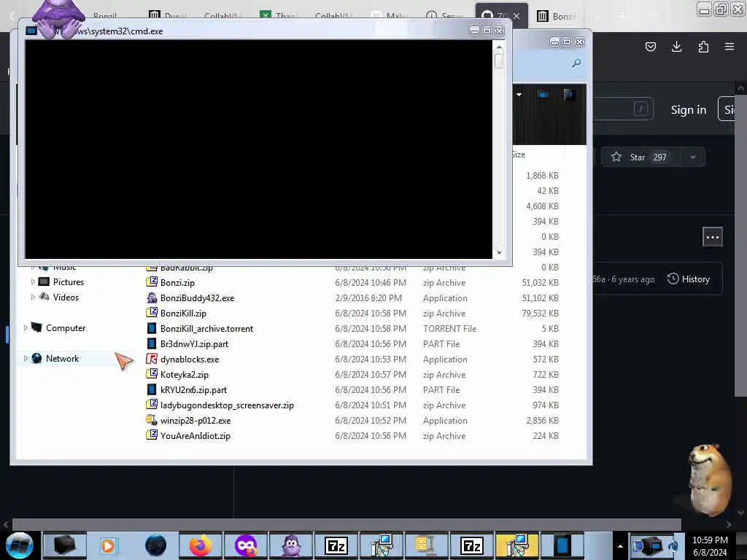The height and width of the screenshot is (560, 747).
Task: Select the BonziBuddy432.exe file name
Action: pyautogui.click(x=197, y=298)
